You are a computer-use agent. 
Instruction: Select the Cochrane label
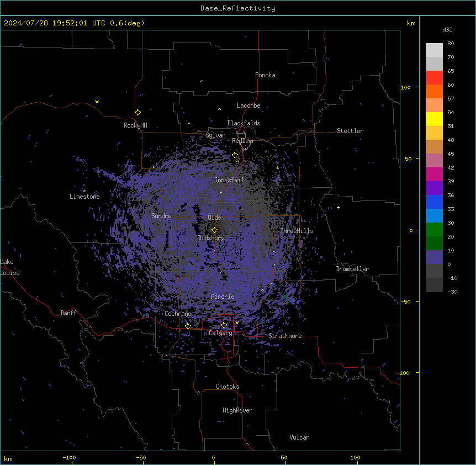(x=178, y=314)
